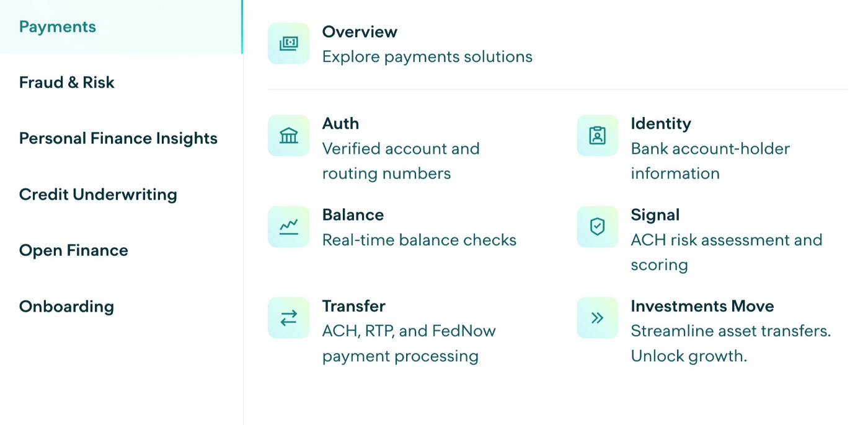Click the Transfer product heading
Image resolution: width=868 pixels, height=425 pixels.
tap(354, 306)
